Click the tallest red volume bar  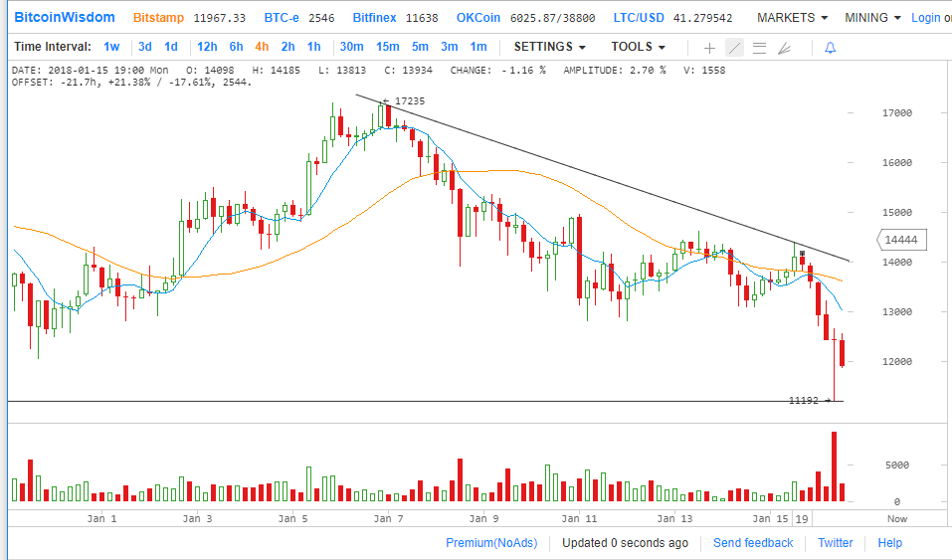click(834, 467)
